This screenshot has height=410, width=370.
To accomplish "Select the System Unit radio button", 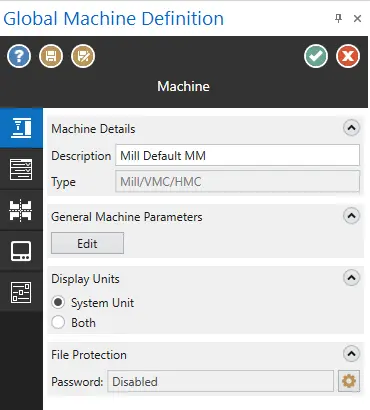I will tap(58, 303).
